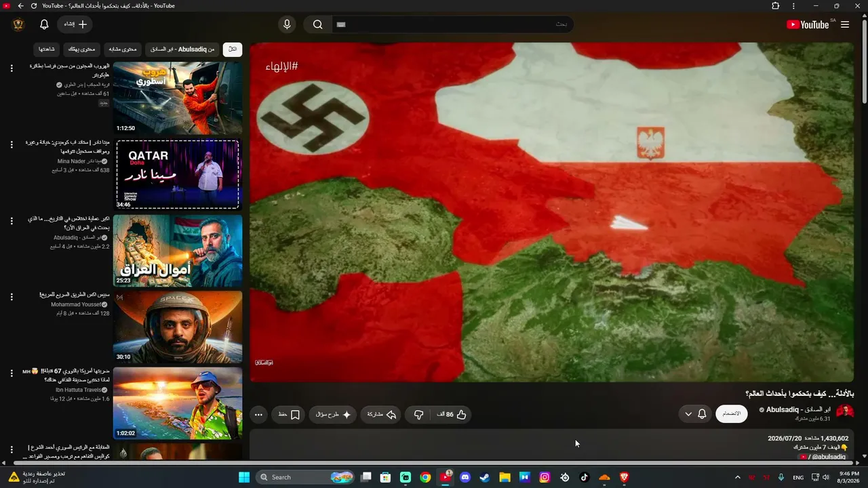
Task: Open Discord from the taskbar
Action: click(465, 477)
